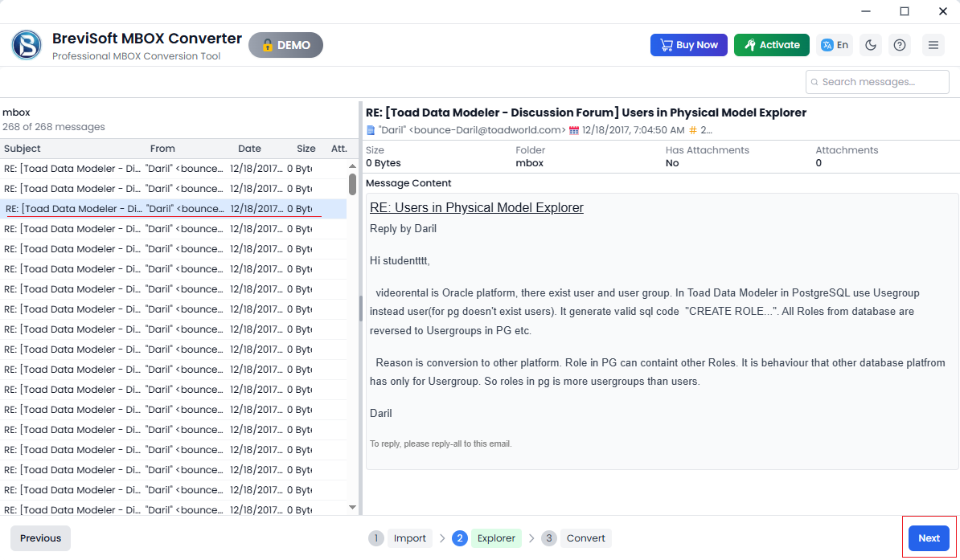The image size is (960, 560).
Task: Click the "0 Bytes" size value
Action: click(x=384, y=163)
